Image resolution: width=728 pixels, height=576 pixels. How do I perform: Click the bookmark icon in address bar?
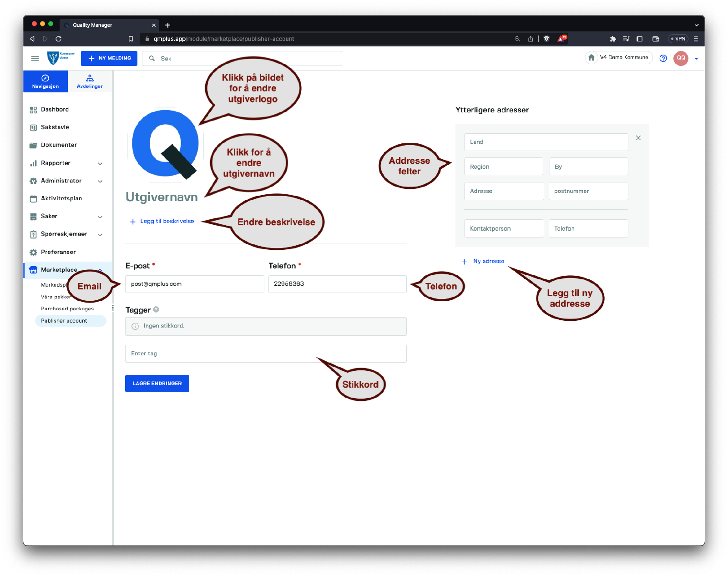pos(131,39)
